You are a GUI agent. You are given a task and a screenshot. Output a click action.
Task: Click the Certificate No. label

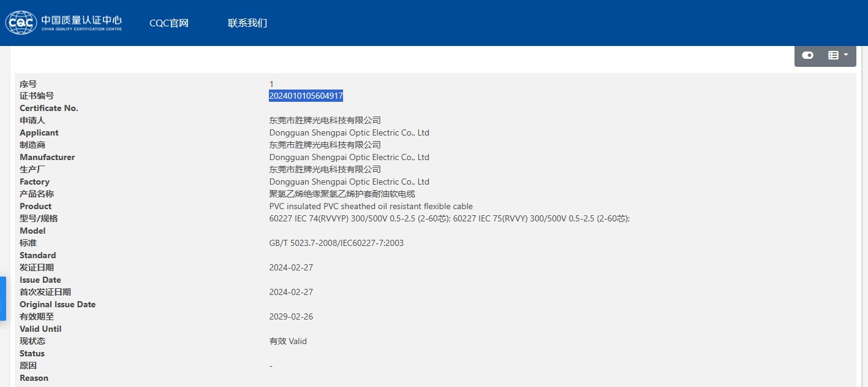point(49,109)
